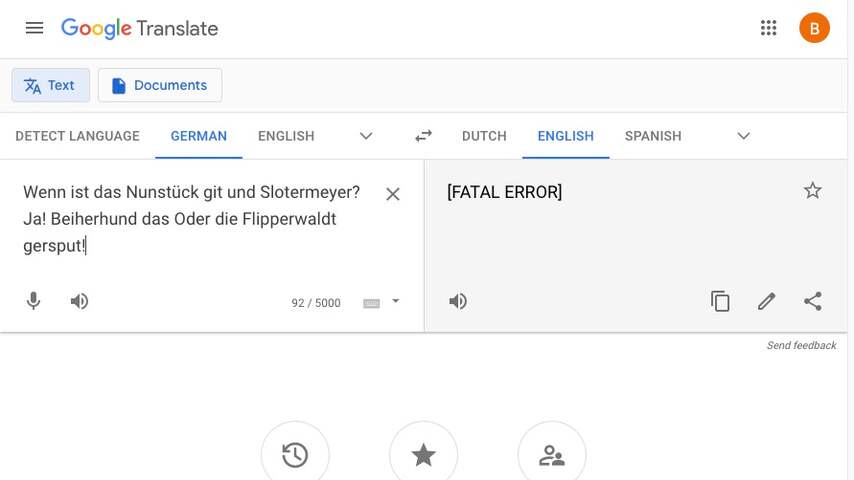Open the keyboard input tools dropdown

tap(396, 301)
